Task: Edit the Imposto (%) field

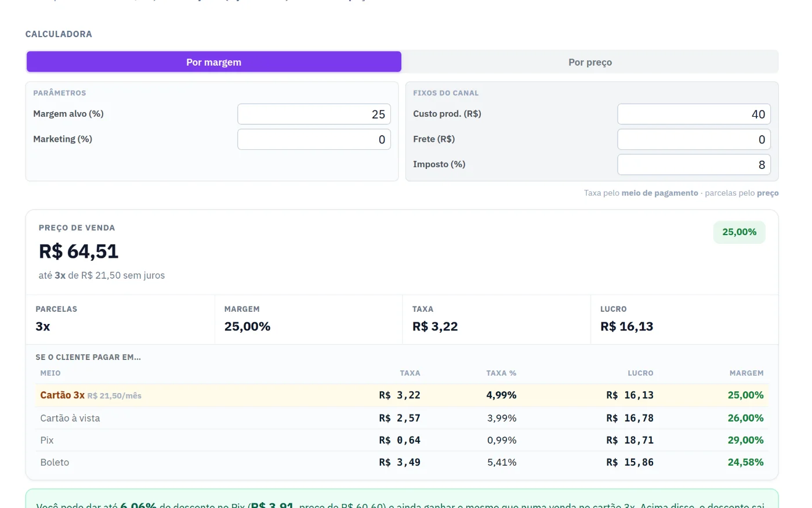Action: (x=694, y=164)
